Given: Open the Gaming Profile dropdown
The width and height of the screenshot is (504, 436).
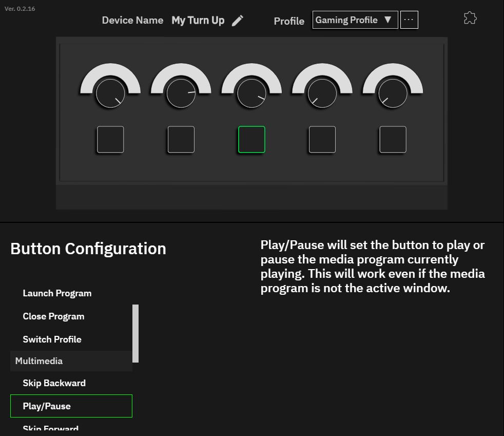Looking at the screenshot, I should tap(355, 21).
